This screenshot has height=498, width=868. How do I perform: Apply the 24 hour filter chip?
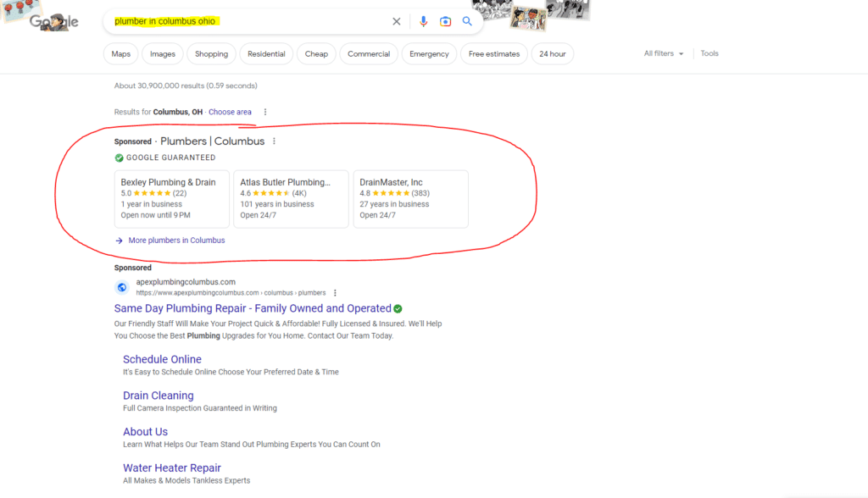click(553, 54)
